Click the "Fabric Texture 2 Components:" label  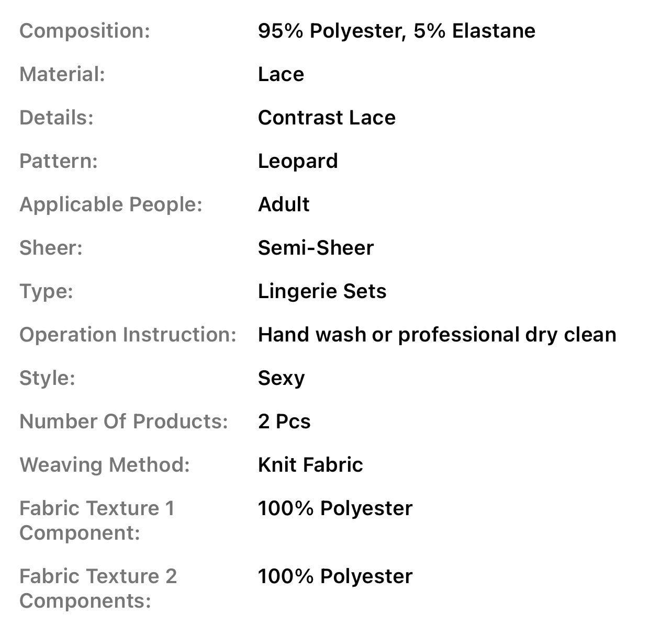pos(98,588)
